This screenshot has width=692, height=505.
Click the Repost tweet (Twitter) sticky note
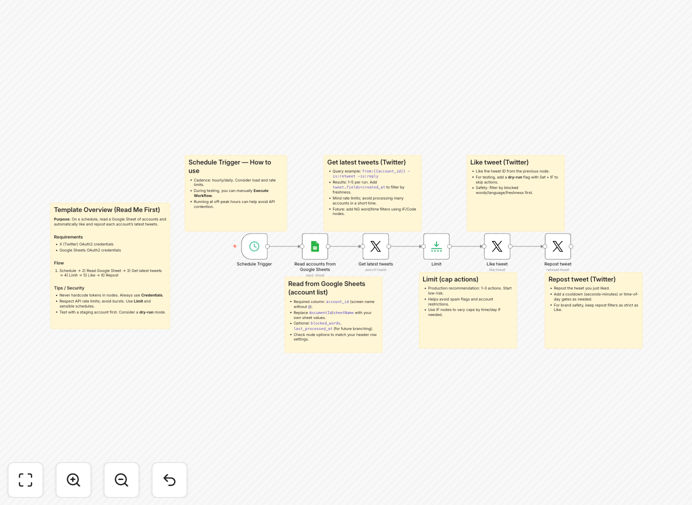point(593,310)
